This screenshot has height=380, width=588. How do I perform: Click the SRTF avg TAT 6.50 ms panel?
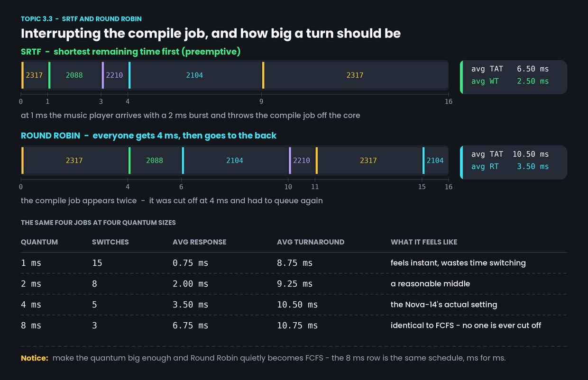514,77
